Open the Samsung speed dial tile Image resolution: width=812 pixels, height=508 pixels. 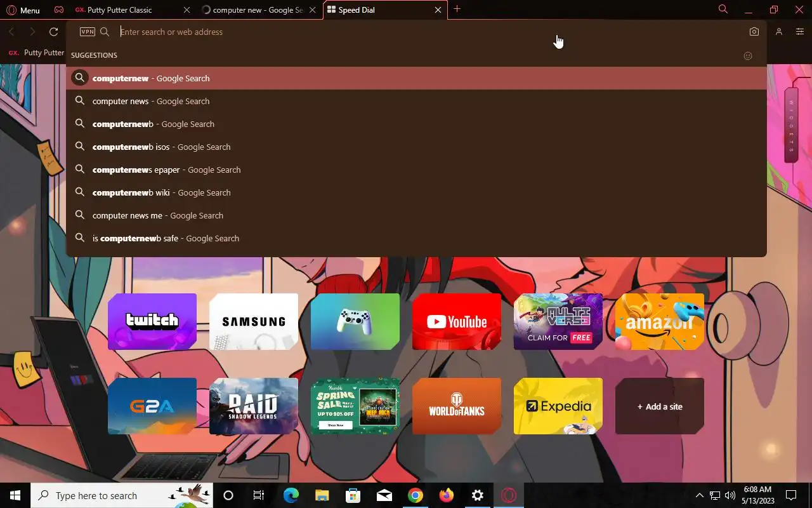click(254, 321)
